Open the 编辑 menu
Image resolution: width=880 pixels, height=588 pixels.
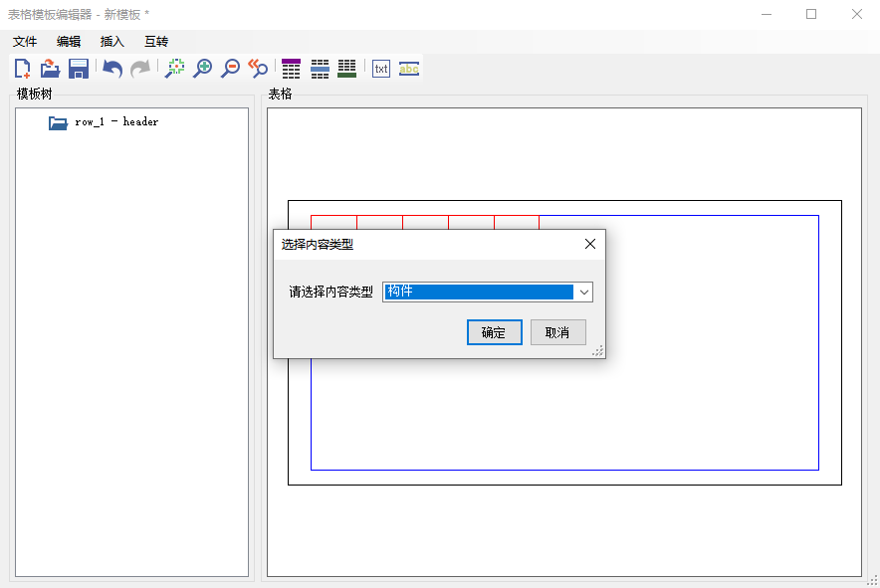tap(69, 42)
